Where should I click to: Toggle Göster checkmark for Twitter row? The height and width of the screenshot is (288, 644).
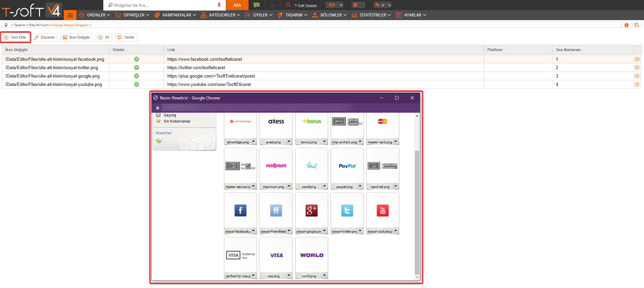pos(137,67)
